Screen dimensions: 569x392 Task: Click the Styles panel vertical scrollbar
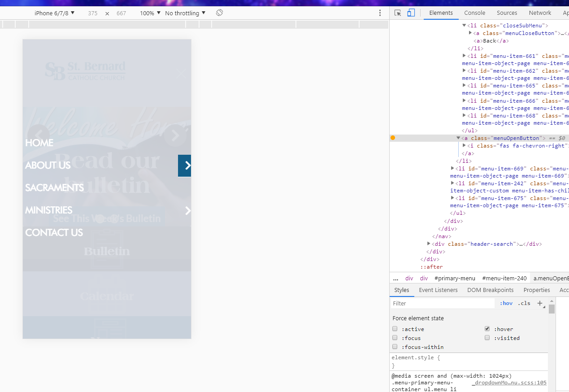point(552,309)
